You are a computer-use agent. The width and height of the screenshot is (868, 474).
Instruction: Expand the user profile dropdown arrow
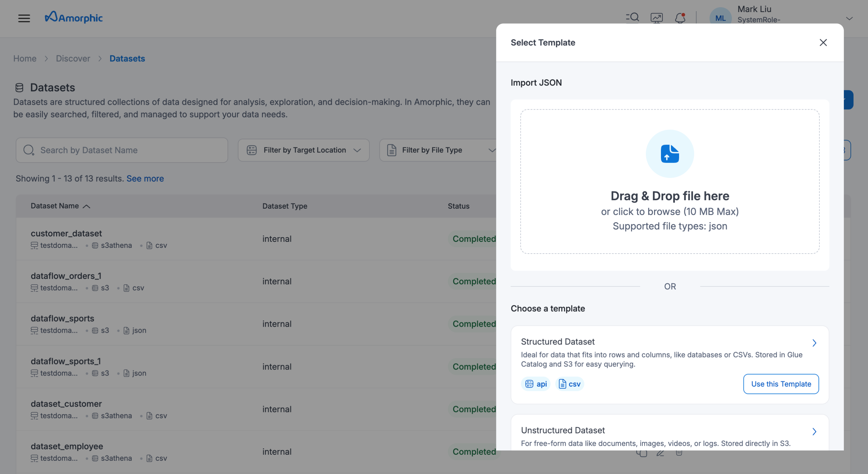(x=849, y=18)
